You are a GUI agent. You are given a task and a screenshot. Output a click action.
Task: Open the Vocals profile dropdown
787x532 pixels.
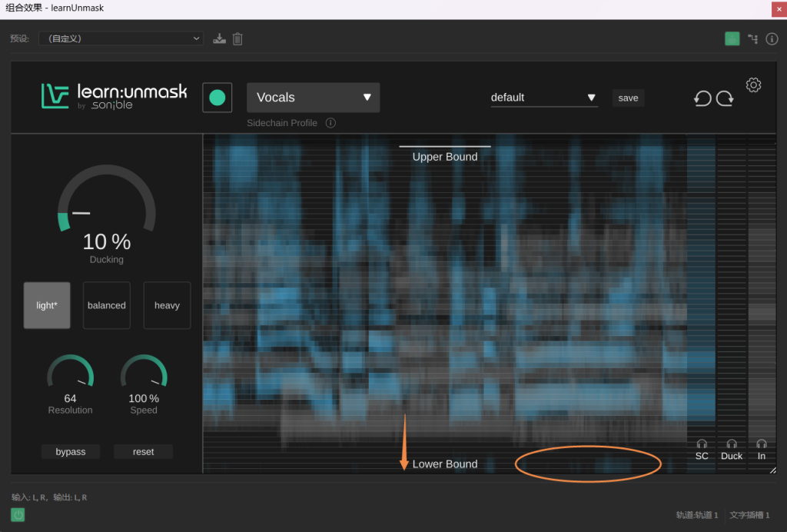[313, 98]
